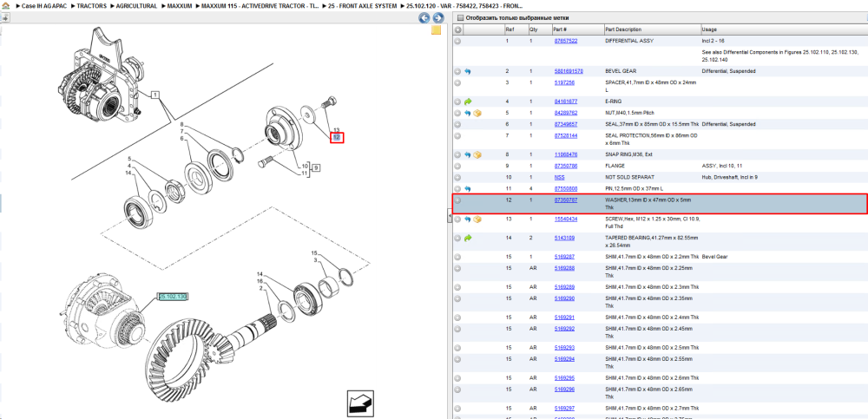
Task: Open MAXXUM breadcrumb level
Action: [180, 5]
